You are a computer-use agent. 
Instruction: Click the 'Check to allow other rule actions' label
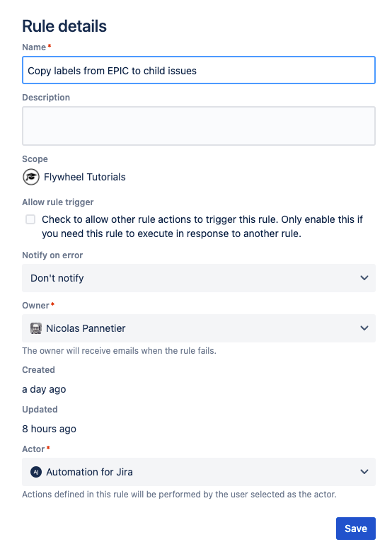click(202, 226)
